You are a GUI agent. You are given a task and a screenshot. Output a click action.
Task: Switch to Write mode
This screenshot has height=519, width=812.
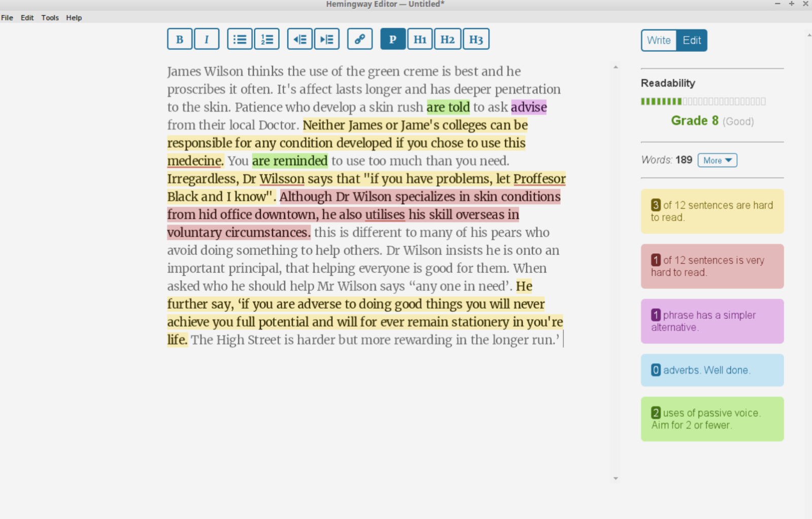[659, 41]
